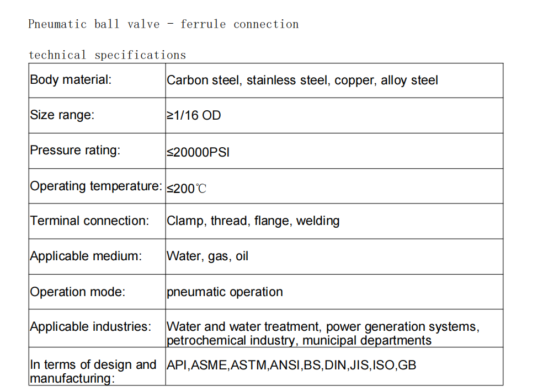559x392 pixels.
Task: Select the 'Operating temperature:' label cell
Action: point(96,186)
